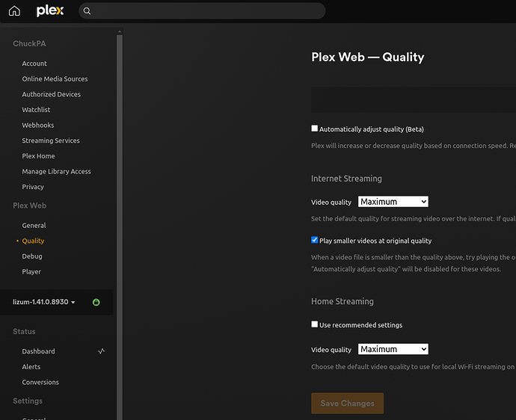This screenshot has width=516, height=420.
Task: Open Authorized Devices link
Action: point(51,94)
